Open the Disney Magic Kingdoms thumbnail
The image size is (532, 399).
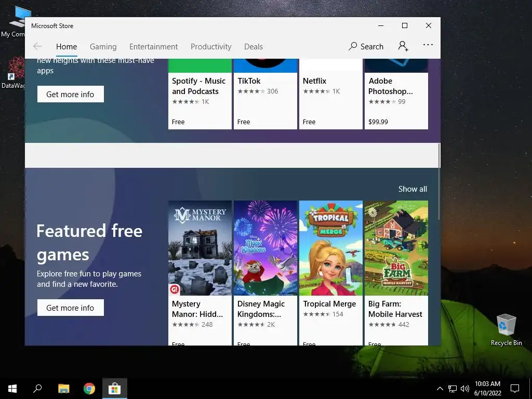coord(265,248)
